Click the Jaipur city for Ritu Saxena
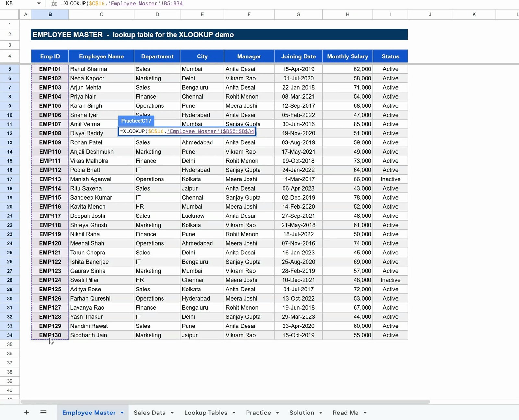Viewport: 519px width, 420px height. pyautogui.click(x=202, y=188)
